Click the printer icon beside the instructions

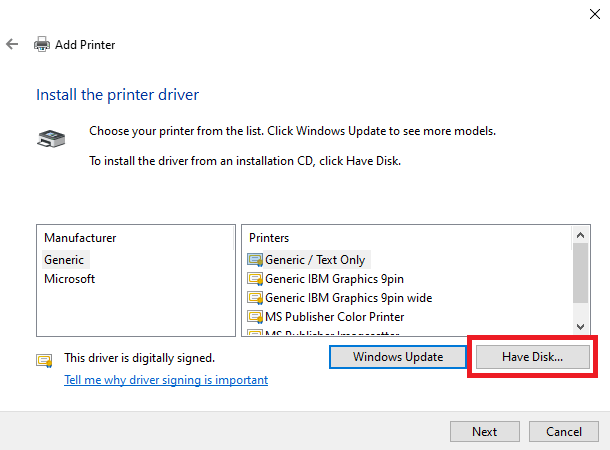point(51,138)
